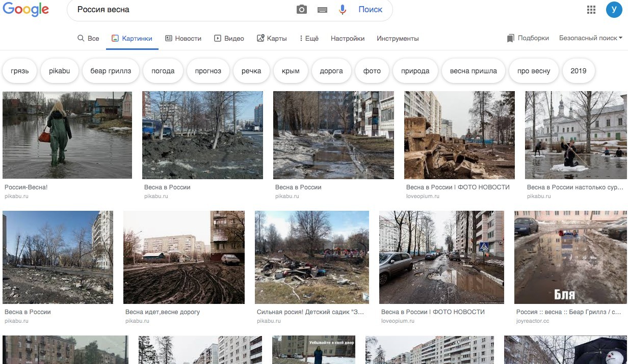This screenshot has width=628, height=364.
Task: Select the грязь filter chip
Action: coord(20,71)
